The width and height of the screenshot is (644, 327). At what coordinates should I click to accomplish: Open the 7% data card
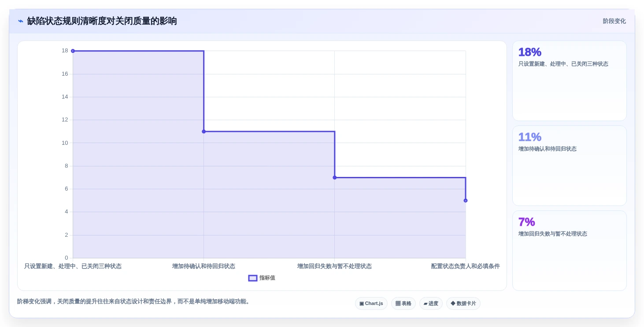[x=570, y=251]
